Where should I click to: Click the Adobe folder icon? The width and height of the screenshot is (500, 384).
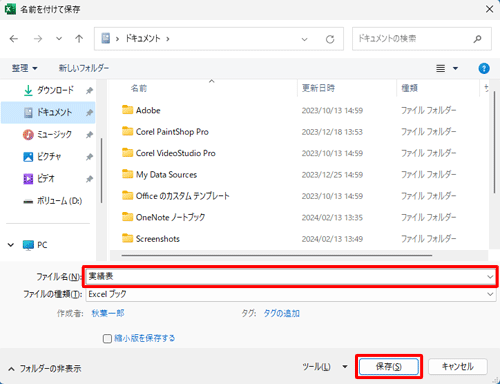coord(127,110)
